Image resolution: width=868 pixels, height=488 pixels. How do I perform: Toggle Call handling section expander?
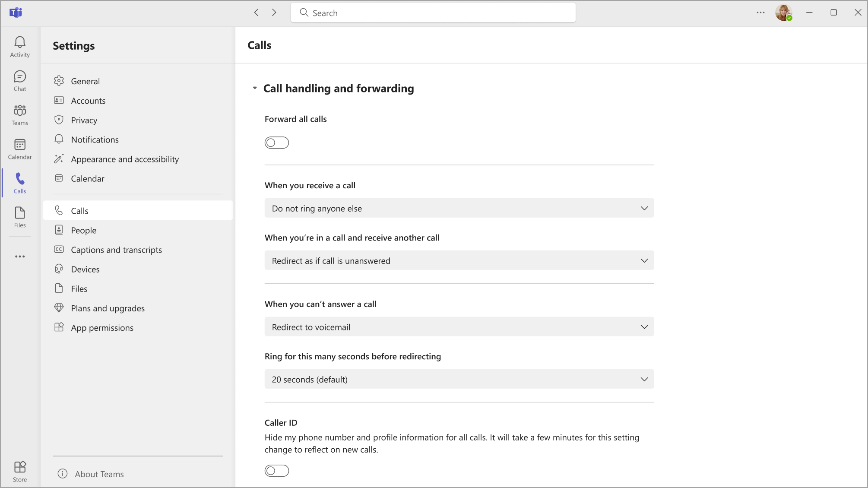pyautogui.click(x=254, y=88)
